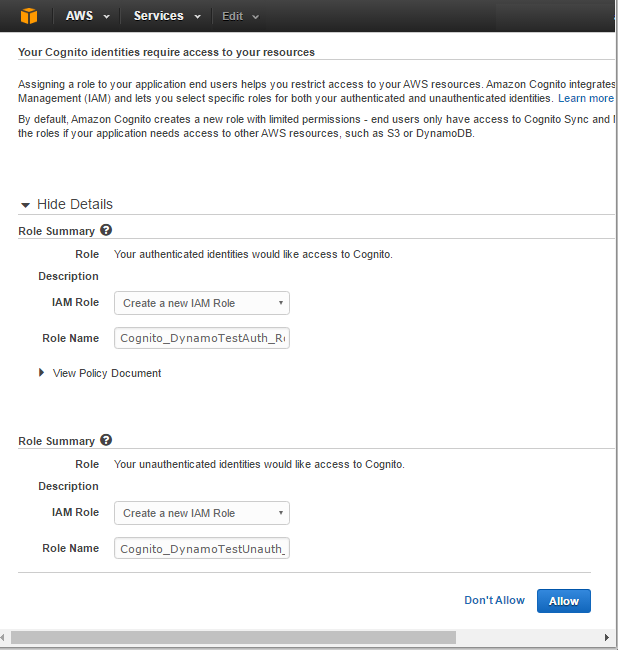This screenshot has width=618, height=650.
Task: Click the horizontal scrollbar thumb
Action: tap(232, 637)
